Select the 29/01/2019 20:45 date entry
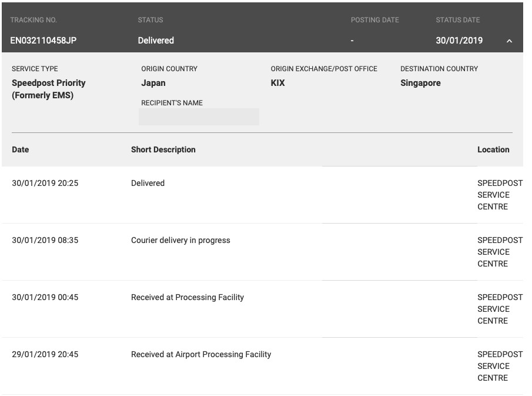The height and width of the screenshot is (396, 532). tap(45, 355)
